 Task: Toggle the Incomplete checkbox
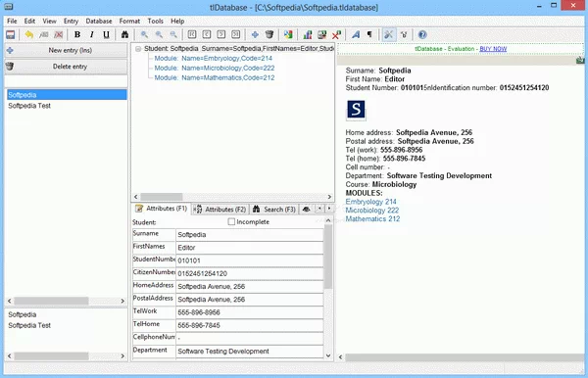point(231,221)
